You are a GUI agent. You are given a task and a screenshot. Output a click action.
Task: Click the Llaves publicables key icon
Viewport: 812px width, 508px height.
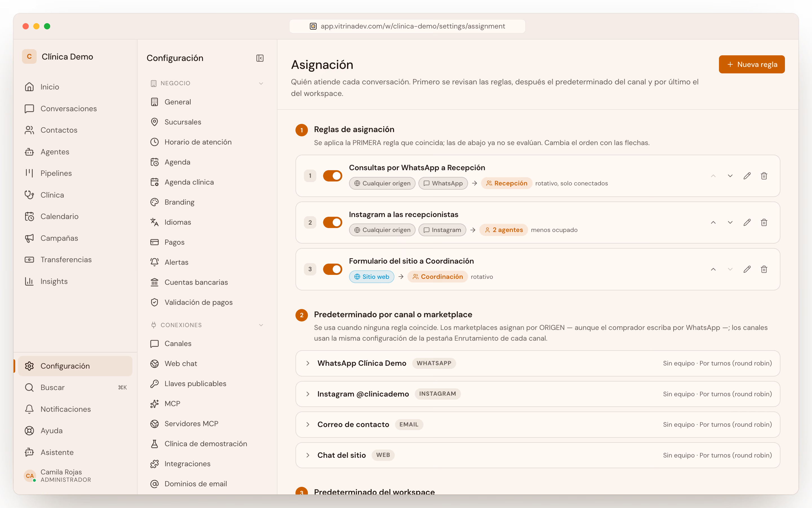tap(154, 383)
